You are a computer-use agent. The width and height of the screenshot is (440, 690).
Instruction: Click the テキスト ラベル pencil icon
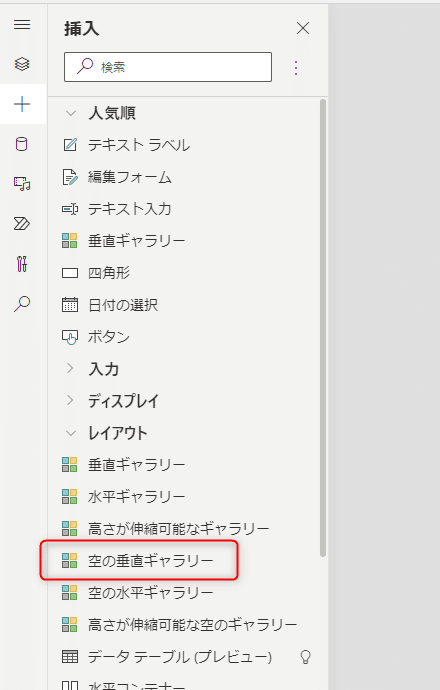[x=70, y=145]
